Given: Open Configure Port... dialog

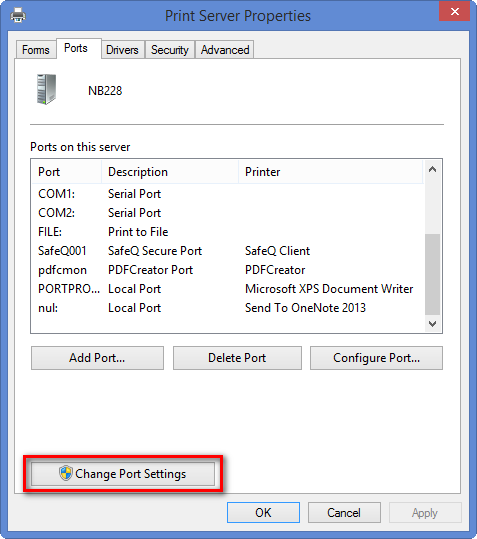Looking at the screenshot, I should (376, 358).
